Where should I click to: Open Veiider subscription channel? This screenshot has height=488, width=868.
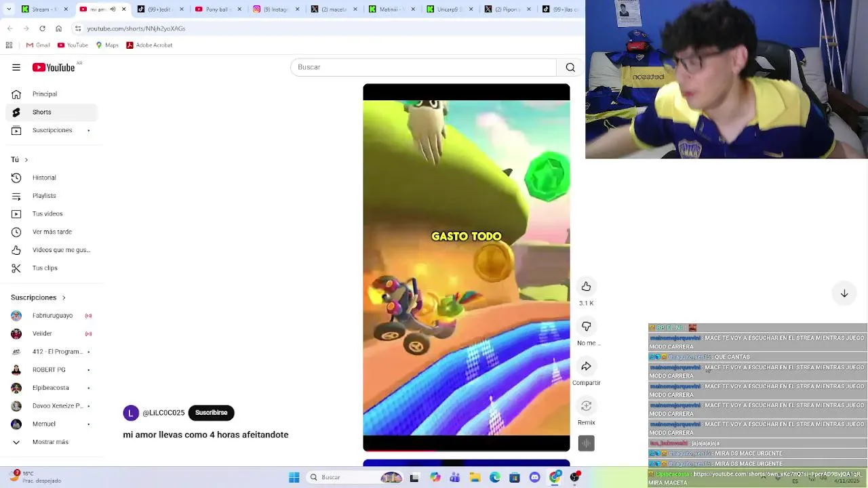click(x=52, y=333)
